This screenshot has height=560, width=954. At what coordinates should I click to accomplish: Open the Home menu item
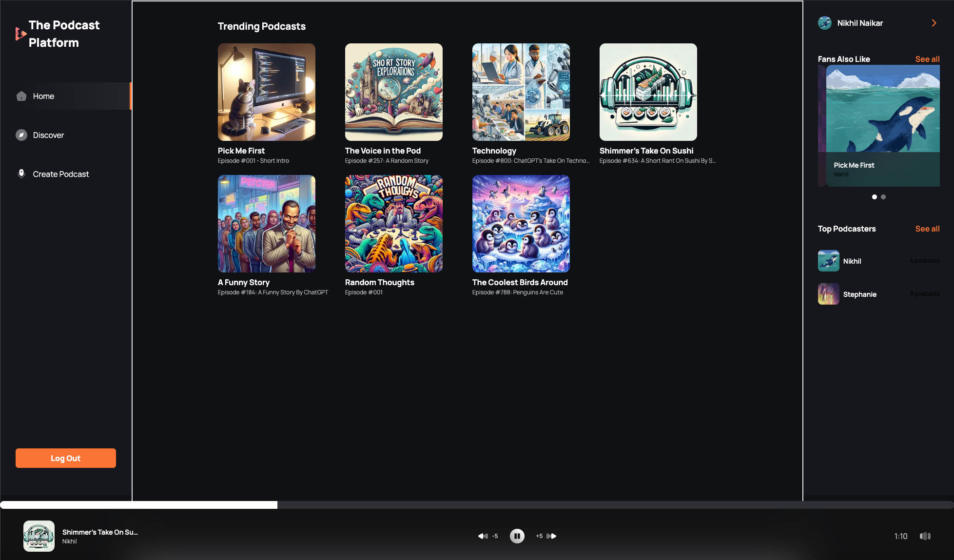click(66, 96)
